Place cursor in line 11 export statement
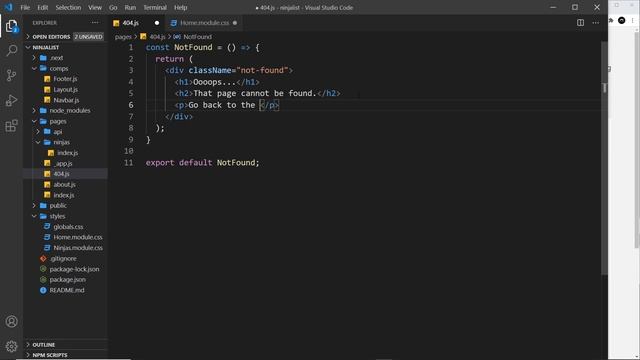640x360 pixels. click(202, 162)
